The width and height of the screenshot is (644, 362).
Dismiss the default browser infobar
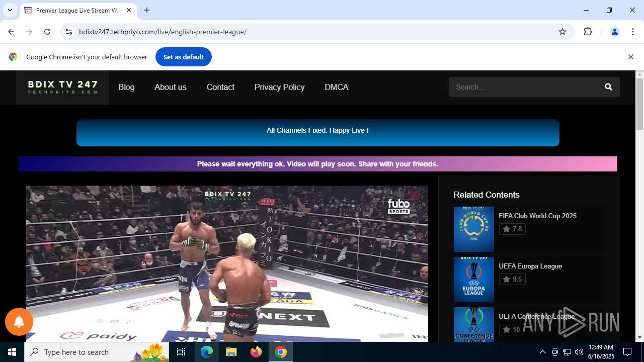(x=630, y=57)
